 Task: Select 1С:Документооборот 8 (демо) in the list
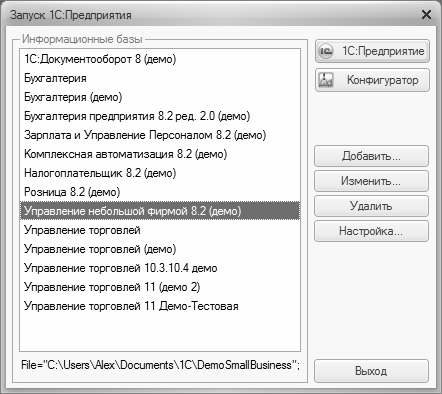160,59
